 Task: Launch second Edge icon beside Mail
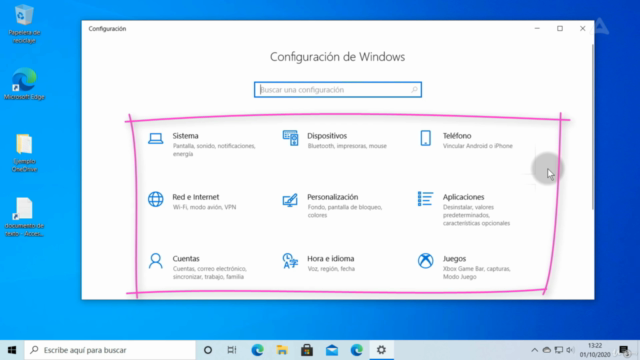356,350
